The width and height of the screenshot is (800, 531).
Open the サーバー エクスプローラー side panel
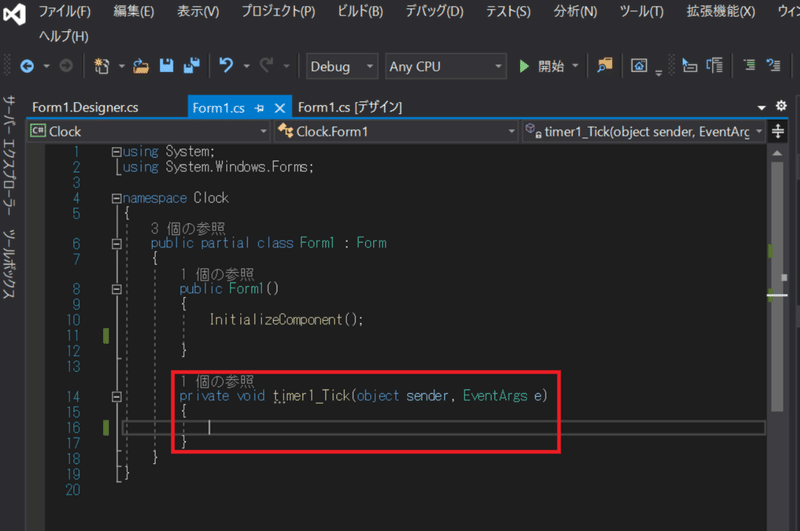(10, 156)
